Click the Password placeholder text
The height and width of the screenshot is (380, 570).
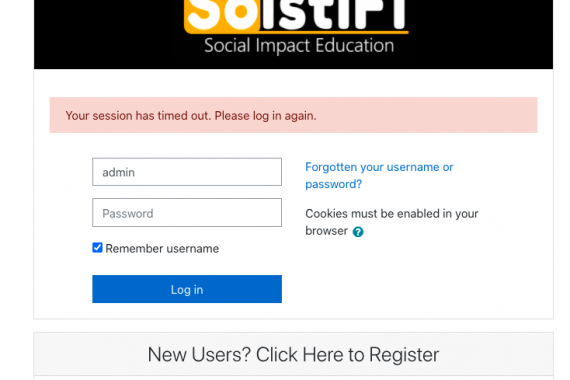(x=128, y=213)
